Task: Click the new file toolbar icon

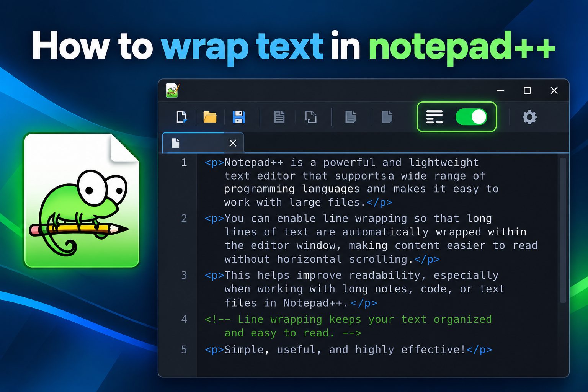Action: (181, 117)
